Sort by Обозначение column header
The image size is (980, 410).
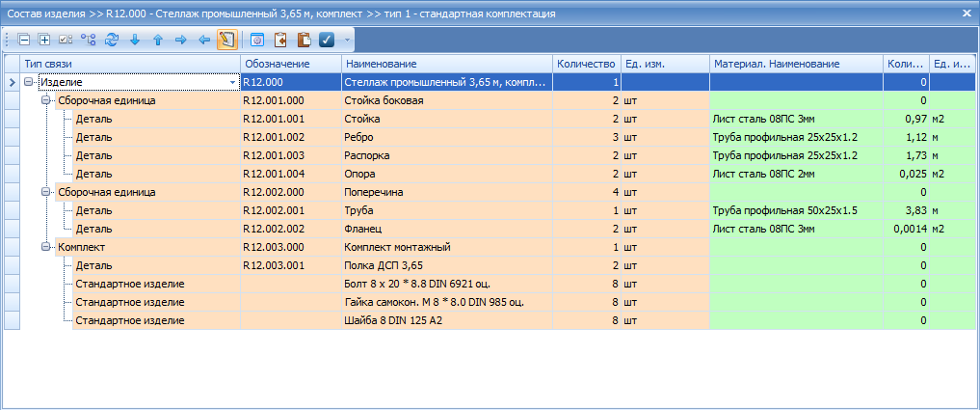(291, 64)
